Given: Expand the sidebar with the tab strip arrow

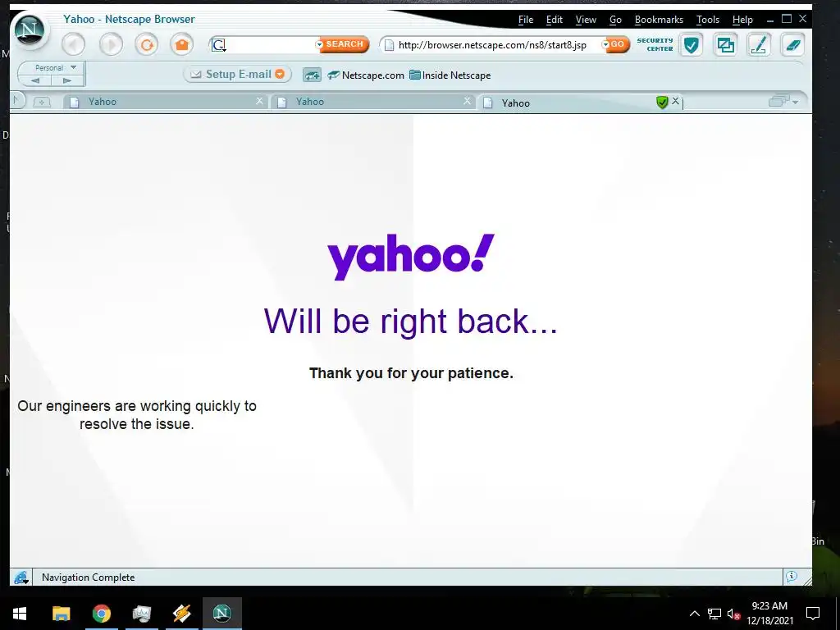Looking at the screenshot, I should [x=16, y=100].
